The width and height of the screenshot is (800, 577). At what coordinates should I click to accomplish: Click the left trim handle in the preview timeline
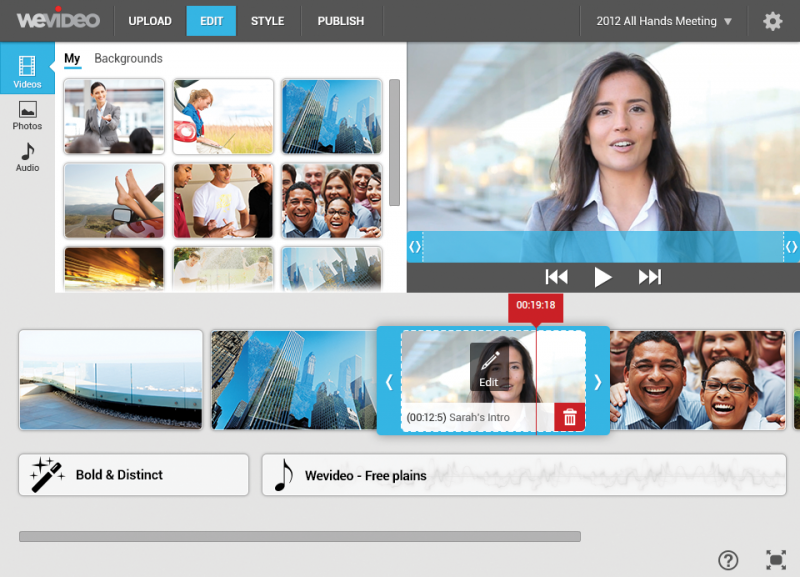(416, 246)
